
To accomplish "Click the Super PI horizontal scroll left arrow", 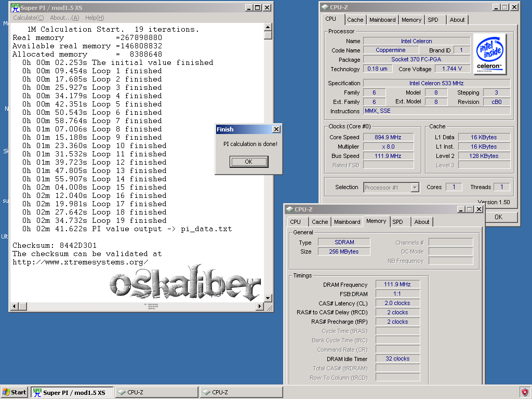I will click(14, 307).
